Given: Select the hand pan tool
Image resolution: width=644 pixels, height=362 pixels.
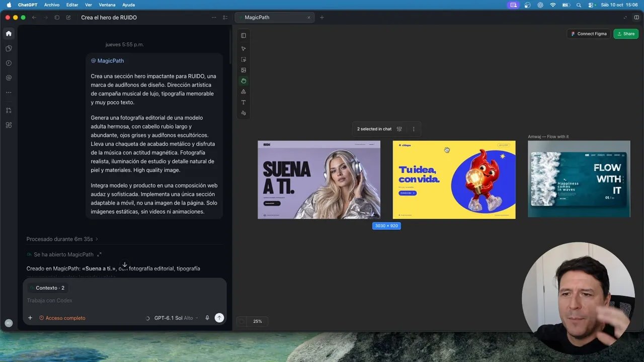Looking at the screenshot, I should coord(244,81).
